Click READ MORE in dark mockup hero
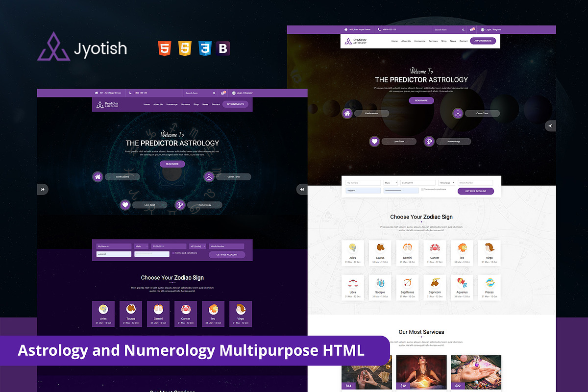This screenshot has width=588, height=392. (x=172, y=164)
